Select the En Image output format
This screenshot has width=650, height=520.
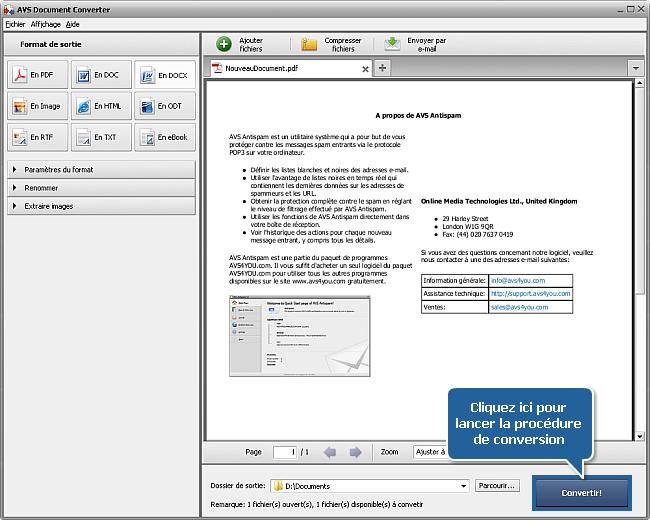37,106
